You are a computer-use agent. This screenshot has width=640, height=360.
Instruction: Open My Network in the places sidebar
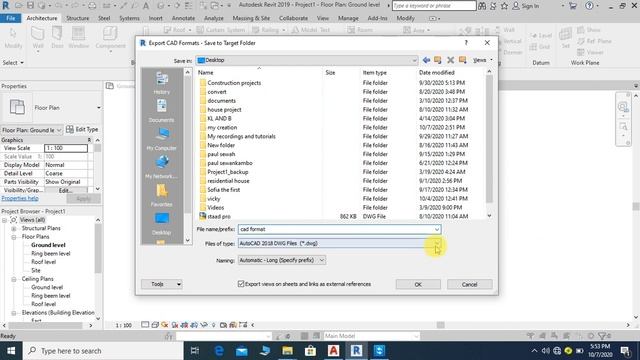(162, 167)
